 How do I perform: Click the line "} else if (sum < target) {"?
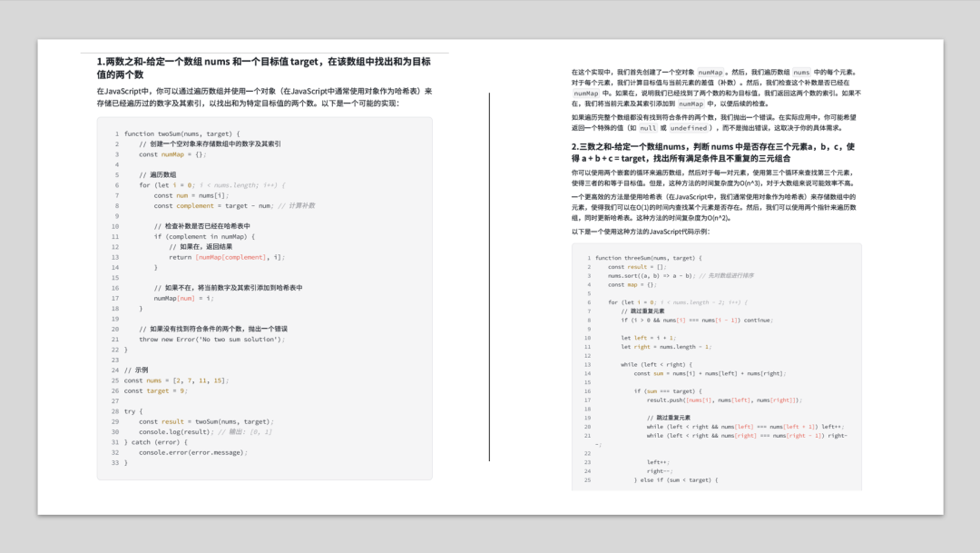pyautogui.click(x=676, y=480)
